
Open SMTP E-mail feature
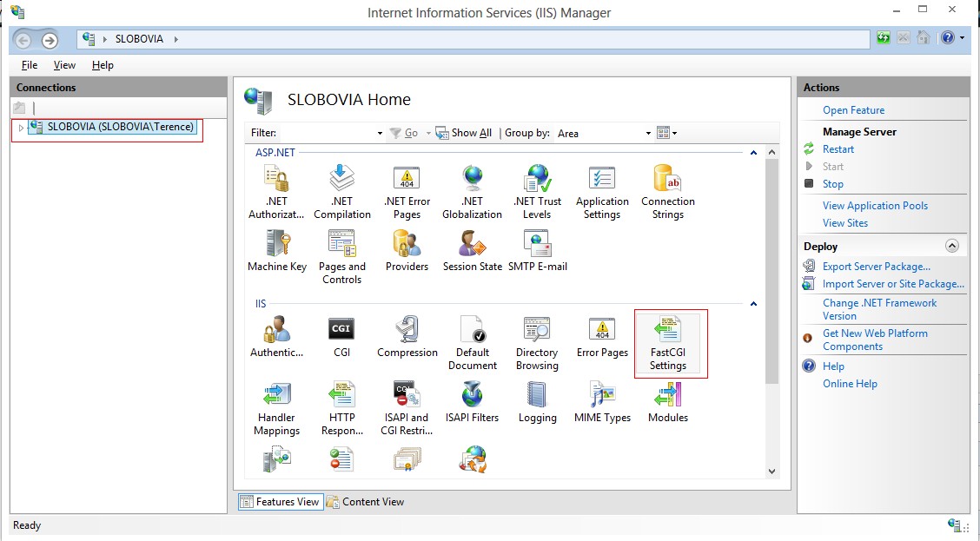[x=538, y=251]
